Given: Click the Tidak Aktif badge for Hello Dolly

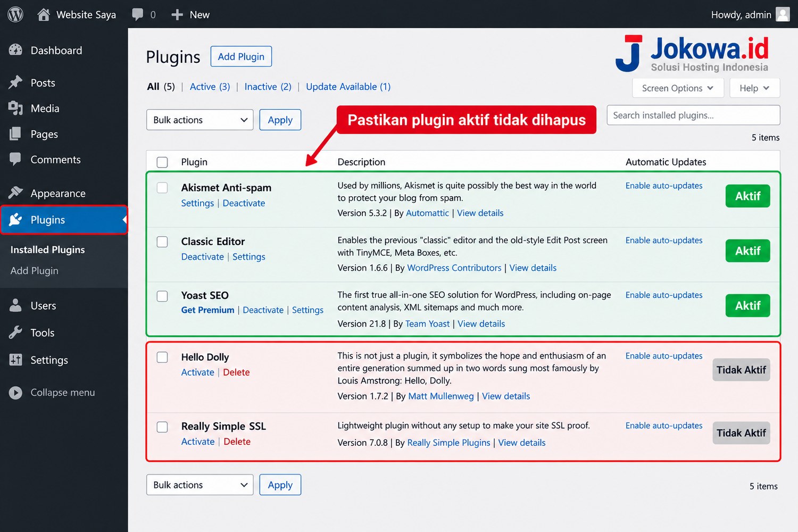Looking at the screenshot, I should (x=741, y=370).
